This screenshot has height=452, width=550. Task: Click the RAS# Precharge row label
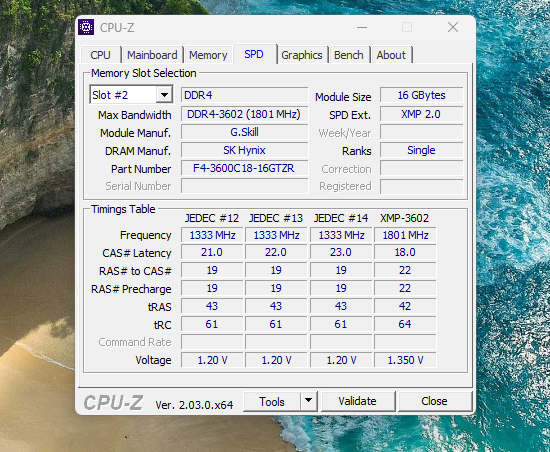pos(131,289)
